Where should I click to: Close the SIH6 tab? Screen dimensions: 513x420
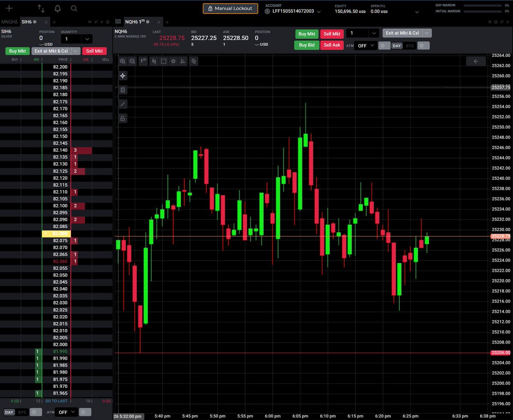pos(47,22)
